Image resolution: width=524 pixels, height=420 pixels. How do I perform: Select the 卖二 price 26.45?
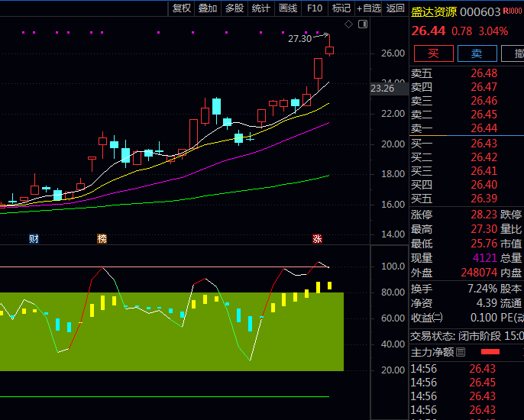484,115
